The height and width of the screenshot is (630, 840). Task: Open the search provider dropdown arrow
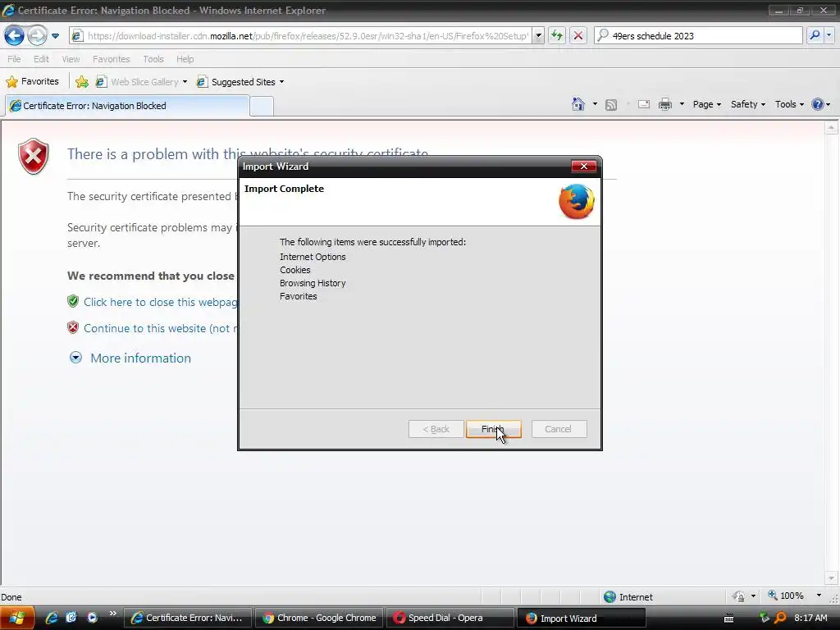(x=829, y=36)
